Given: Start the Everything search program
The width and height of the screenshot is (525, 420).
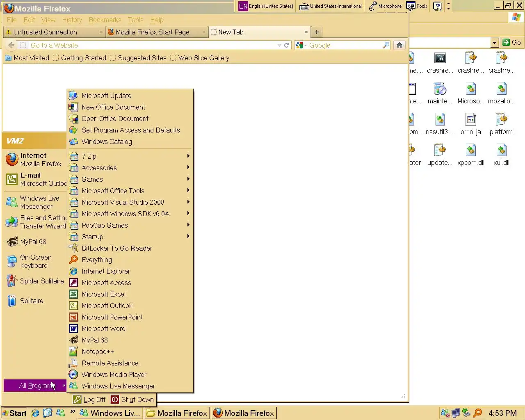Looking at the screenshot, I should [x=130, y=260].
